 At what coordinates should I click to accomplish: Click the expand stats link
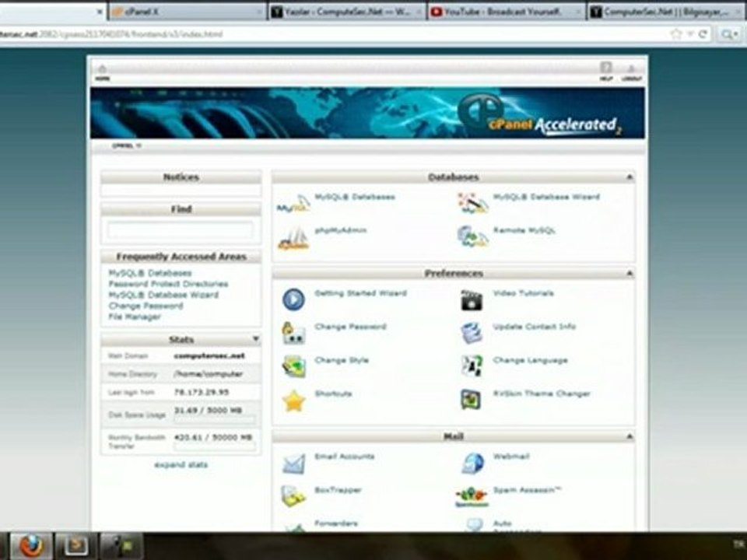click(181, 465)
